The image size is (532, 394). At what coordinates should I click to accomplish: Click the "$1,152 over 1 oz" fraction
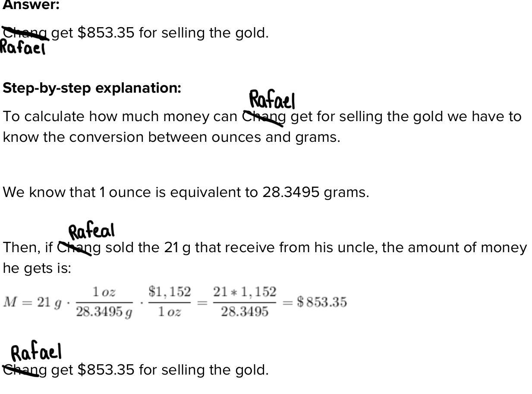[169, 301]
